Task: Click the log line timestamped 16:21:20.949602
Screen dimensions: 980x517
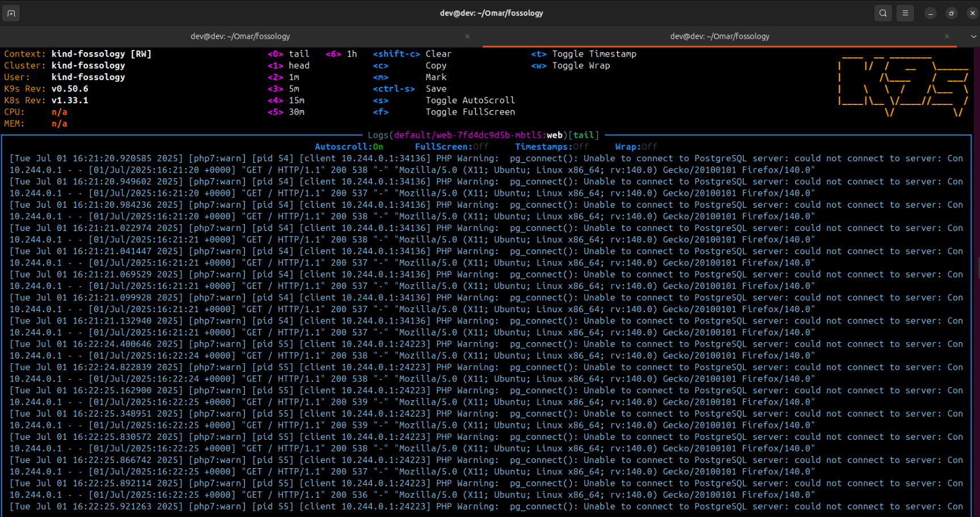Action: tap(486, 182)
